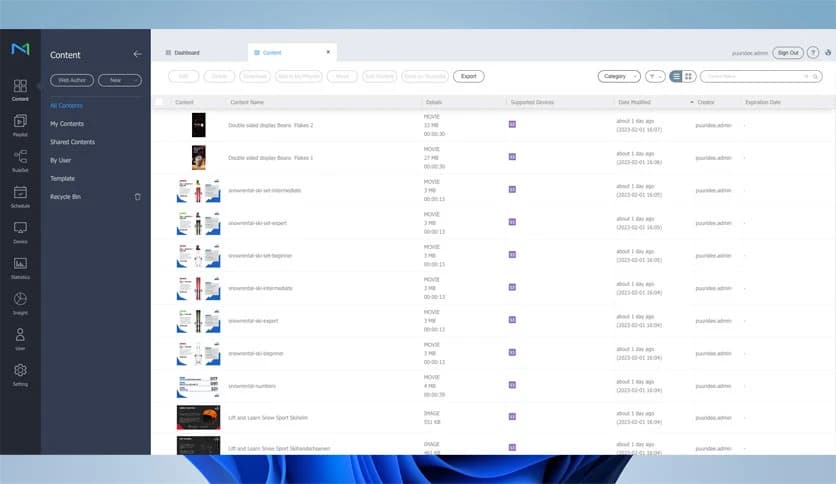Switch to list view
836x484 pixels.
click(x=676, y=76)
